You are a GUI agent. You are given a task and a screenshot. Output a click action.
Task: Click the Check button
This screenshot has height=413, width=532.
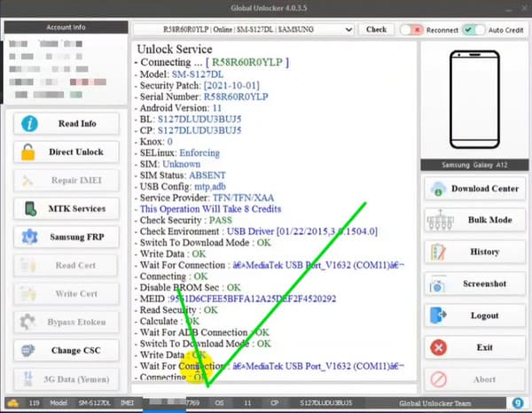pyautogui.click(x=376, y=29)
